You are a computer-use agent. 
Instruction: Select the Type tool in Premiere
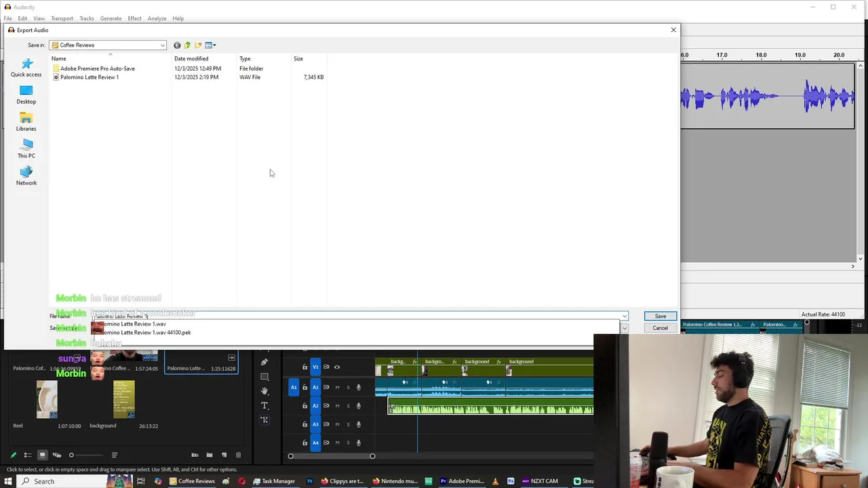(264, 405)
